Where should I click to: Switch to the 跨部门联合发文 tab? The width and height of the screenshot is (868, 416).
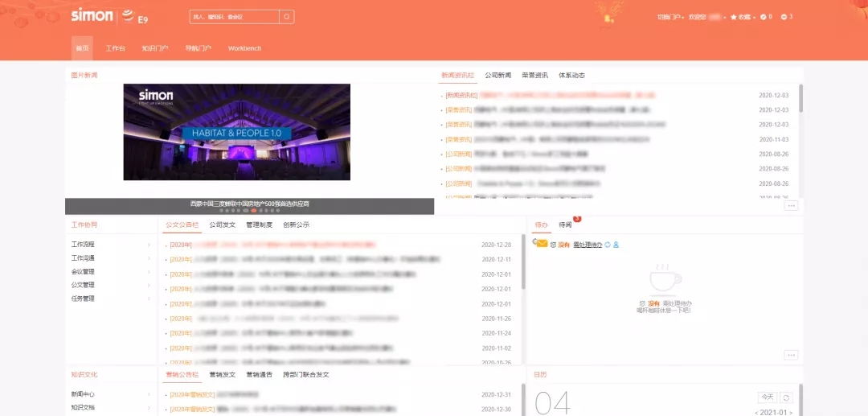306,374
